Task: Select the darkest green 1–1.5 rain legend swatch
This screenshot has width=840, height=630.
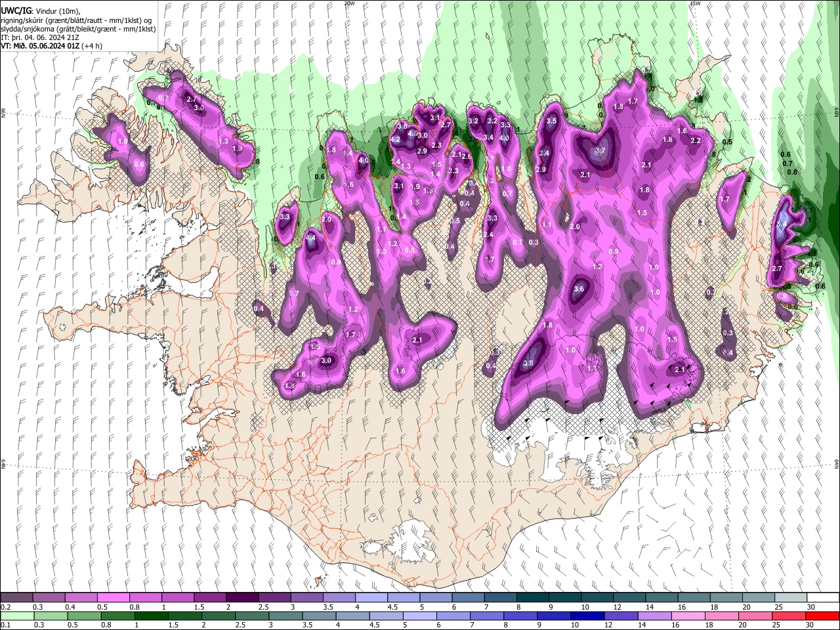Action: tap(151, 616)
